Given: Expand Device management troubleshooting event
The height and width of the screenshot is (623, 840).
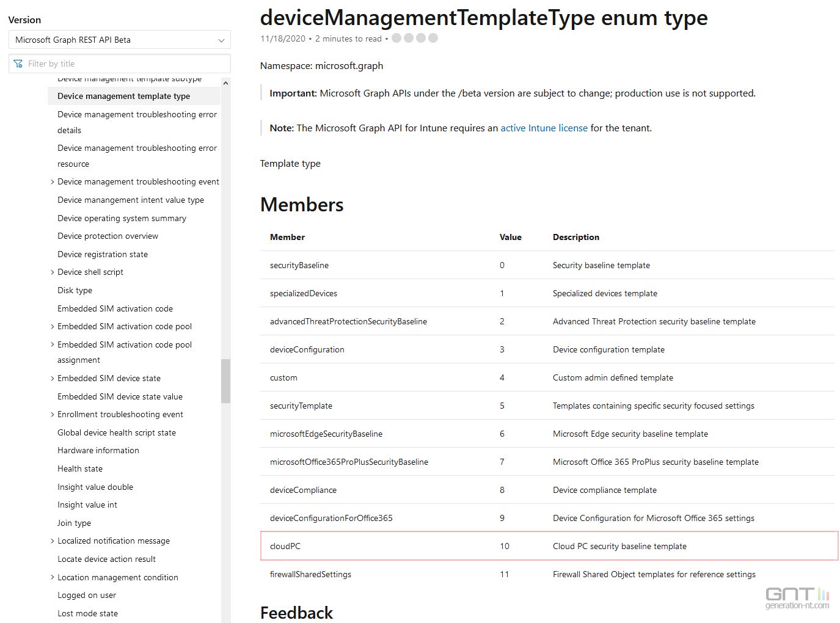Looking at the screenshot, I should [52, 181].
